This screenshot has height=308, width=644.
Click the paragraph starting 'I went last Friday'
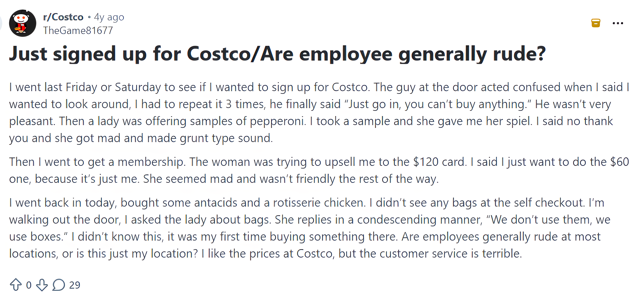(319, 113)
